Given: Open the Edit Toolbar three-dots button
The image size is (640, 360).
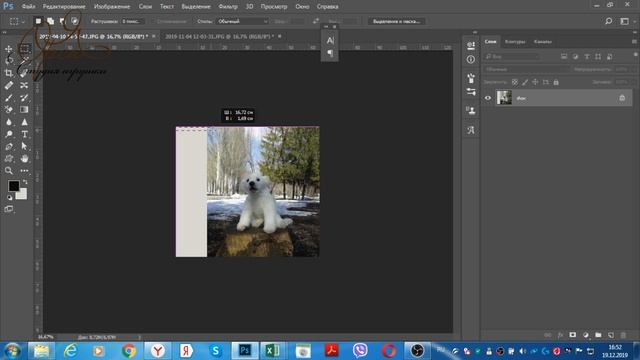Looking at the screenshot, I should (24, 171).
